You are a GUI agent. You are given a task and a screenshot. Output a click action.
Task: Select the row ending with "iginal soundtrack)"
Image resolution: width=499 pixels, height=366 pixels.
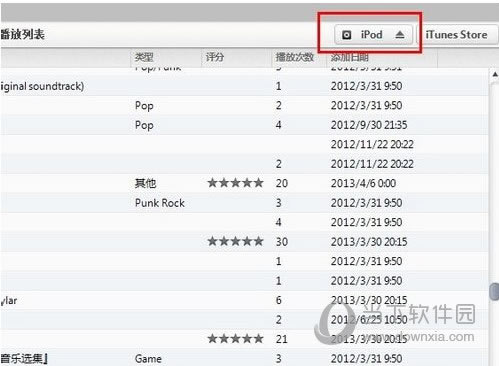tap(244, 86)
